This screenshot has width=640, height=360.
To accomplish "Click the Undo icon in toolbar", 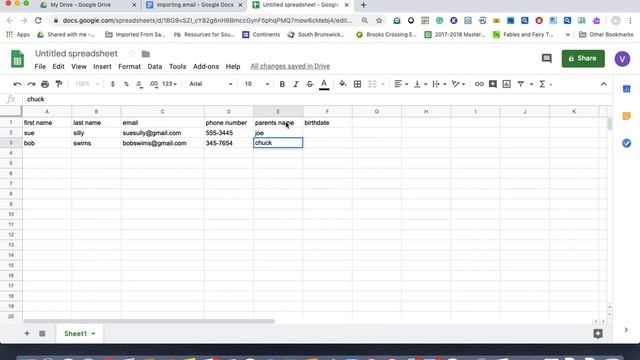I will coord(17,84).
